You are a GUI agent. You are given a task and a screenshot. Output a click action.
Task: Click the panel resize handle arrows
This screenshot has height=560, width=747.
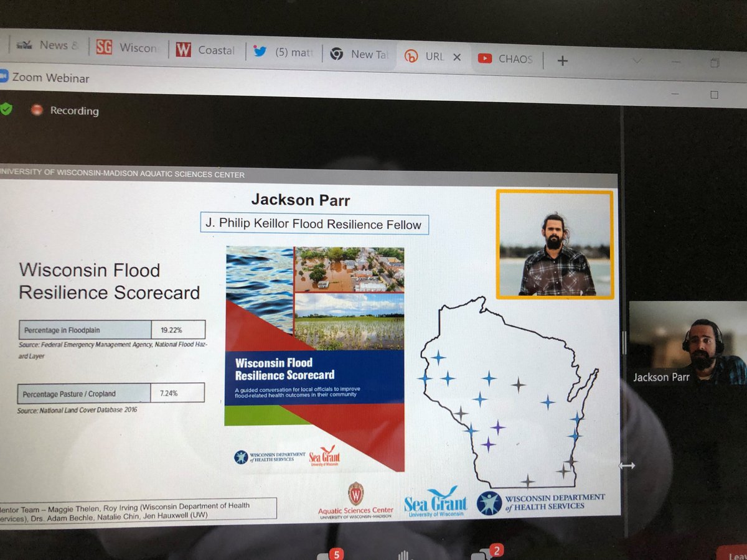[x=626, y=465]
